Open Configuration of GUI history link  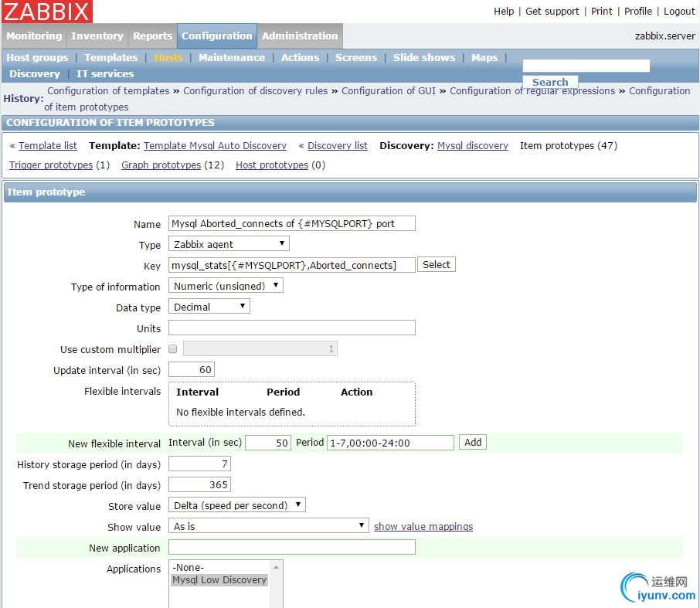click(x=389, y=90)
